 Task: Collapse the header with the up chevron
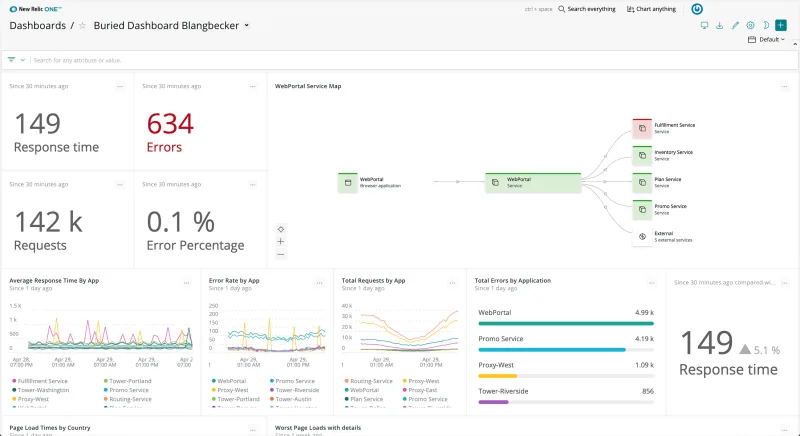[795, 45]
